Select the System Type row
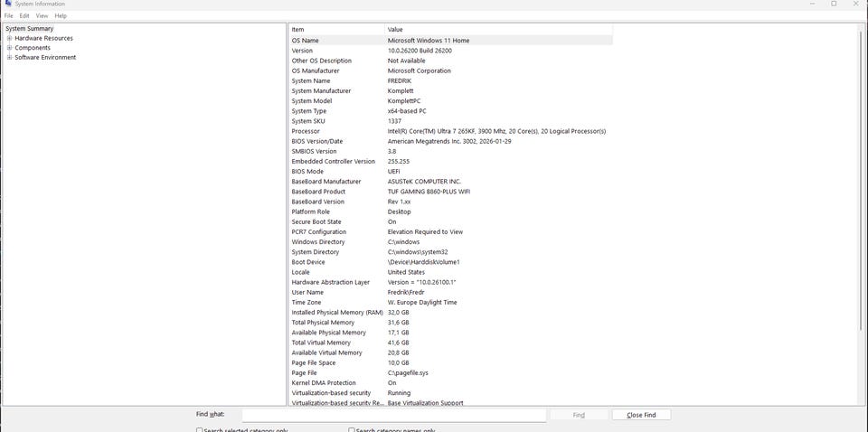The width and height of the screenshot is (868, 432). tap(450, 111)
